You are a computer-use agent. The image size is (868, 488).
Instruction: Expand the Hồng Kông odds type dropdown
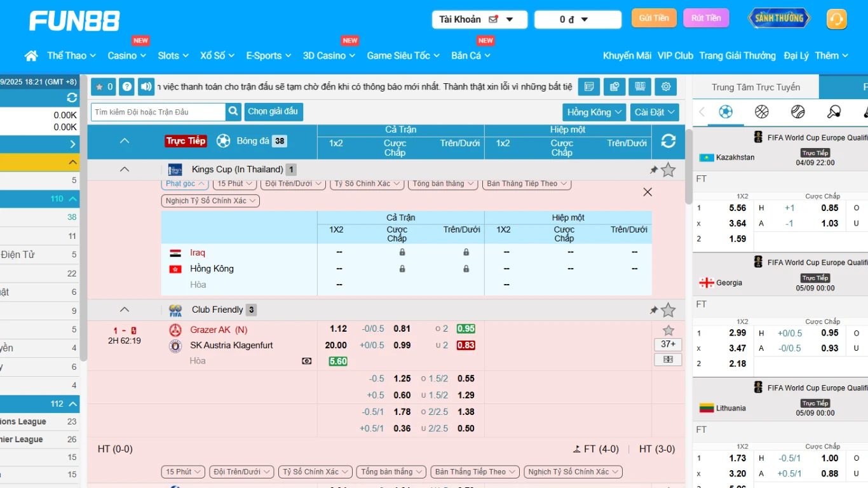pyautogui.click(x=593, y=112)
